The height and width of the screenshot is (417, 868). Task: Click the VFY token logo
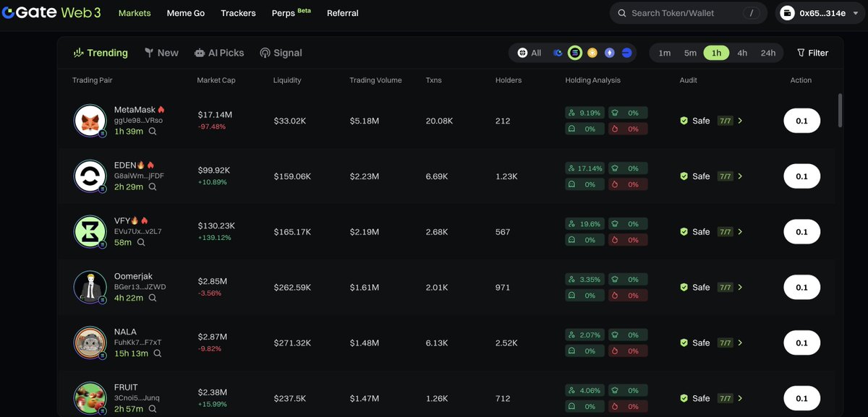90,231
